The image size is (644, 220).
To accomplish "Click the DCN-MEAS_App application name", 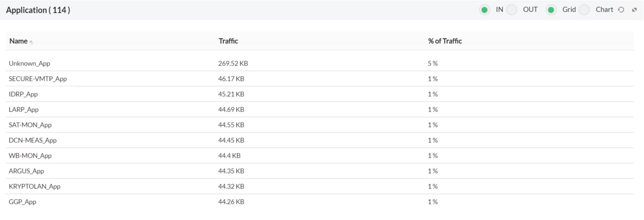I will click(33, 140).
